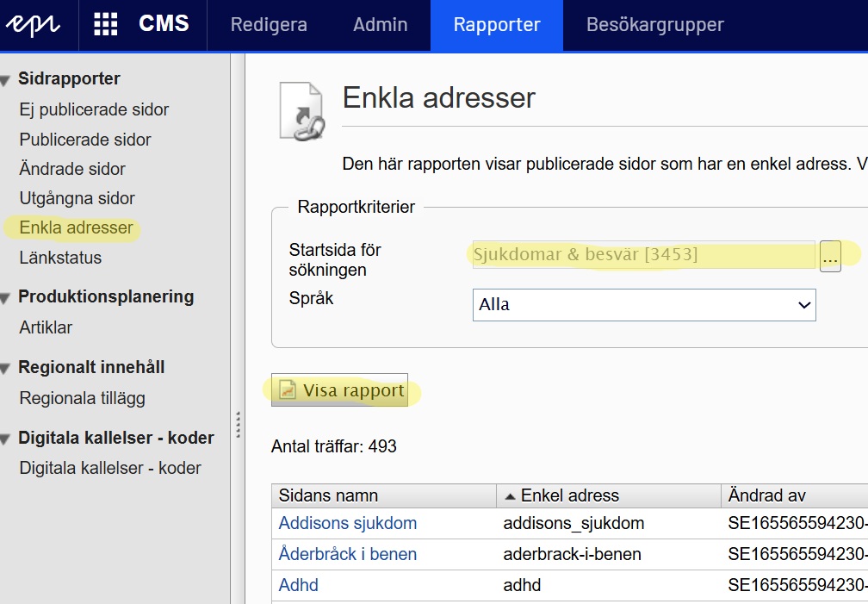868x604 pixels.
Task: Open the Admin tab
Action: (381, 25)
